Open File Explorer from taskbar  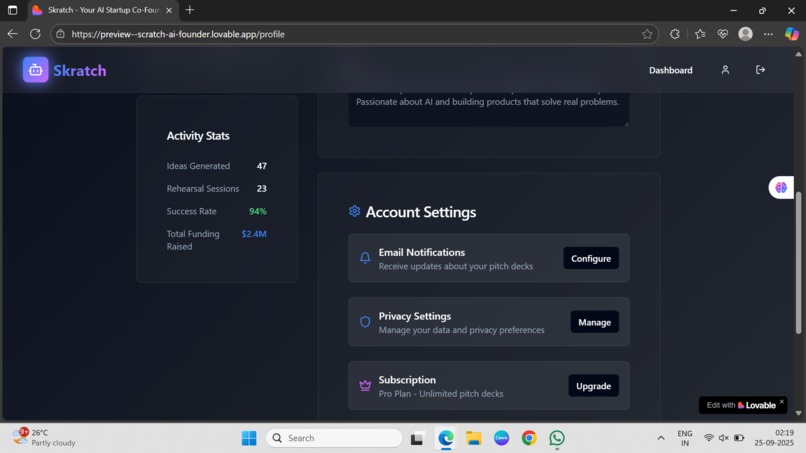coord(473,438)
